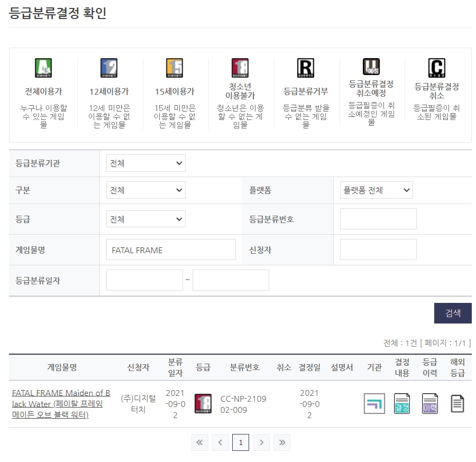Click the 전체이용가 green rating icon
The image size is (476, 462).
click(43, 68)
